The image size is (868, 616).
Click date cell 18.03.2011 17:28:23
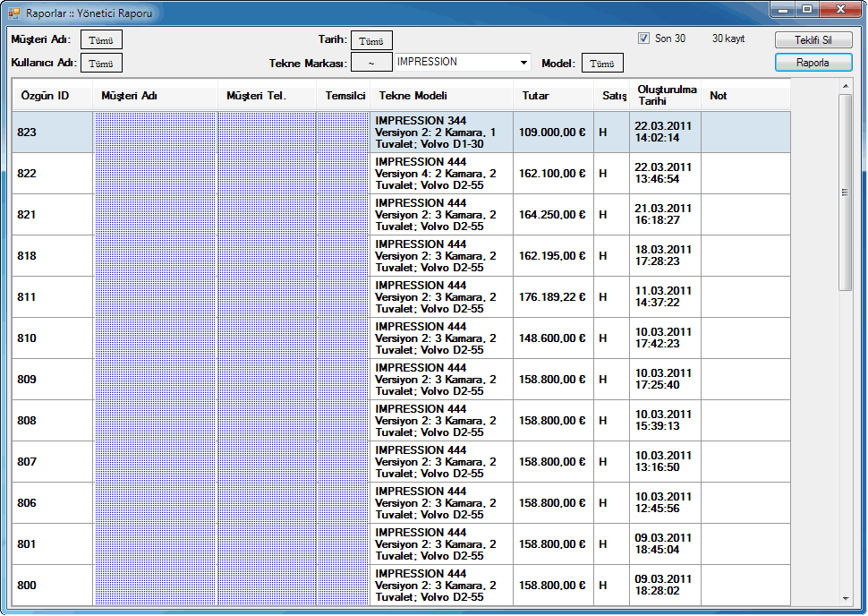[x=665, y=255]
